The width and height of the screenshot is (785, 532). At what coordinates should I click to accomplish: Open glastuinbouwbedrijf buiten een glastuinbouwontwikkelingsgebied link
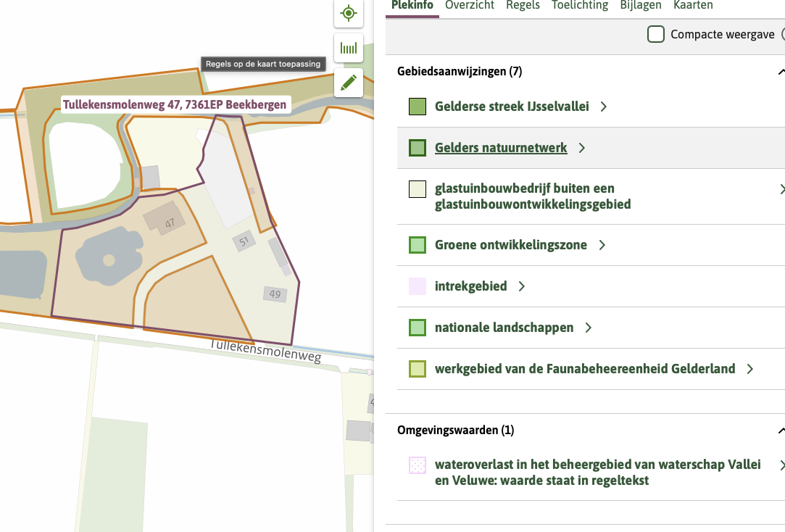[533, 196]
